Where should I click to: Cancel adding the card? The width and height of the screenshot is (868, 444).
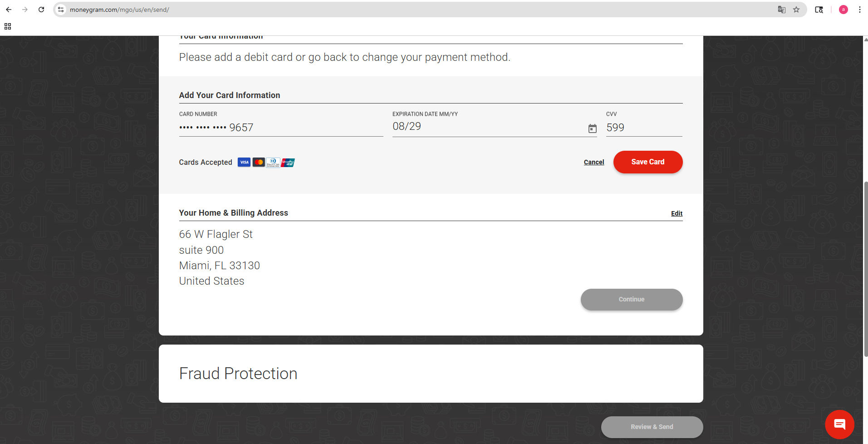click(x=593, y=162)
